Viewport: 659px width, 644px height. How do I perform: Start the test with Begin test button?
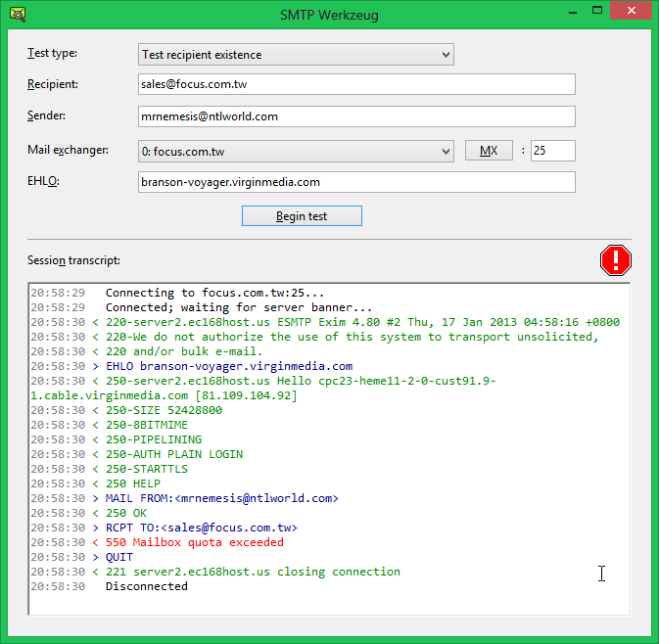(302, 215)
